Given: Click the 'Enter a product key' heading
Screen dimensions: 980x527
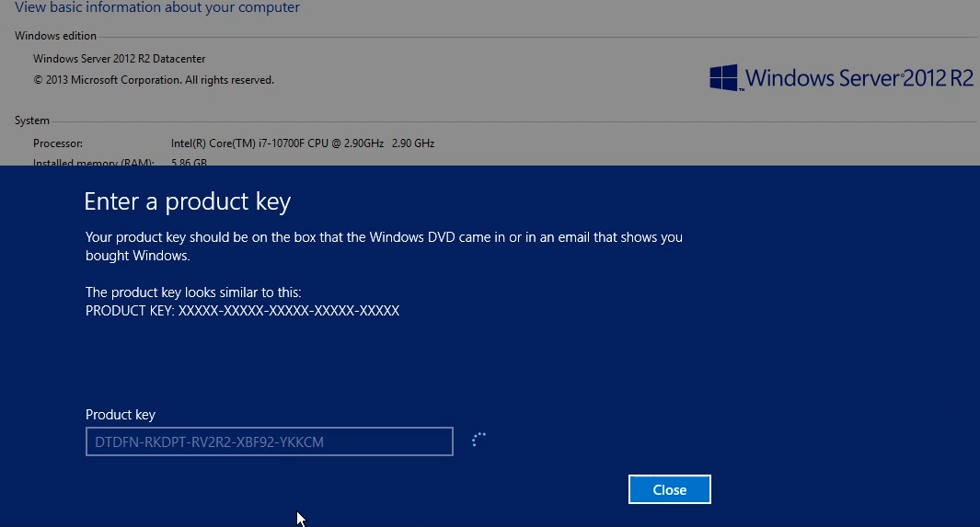Looking at the screenshot, I should coord(188,201).
